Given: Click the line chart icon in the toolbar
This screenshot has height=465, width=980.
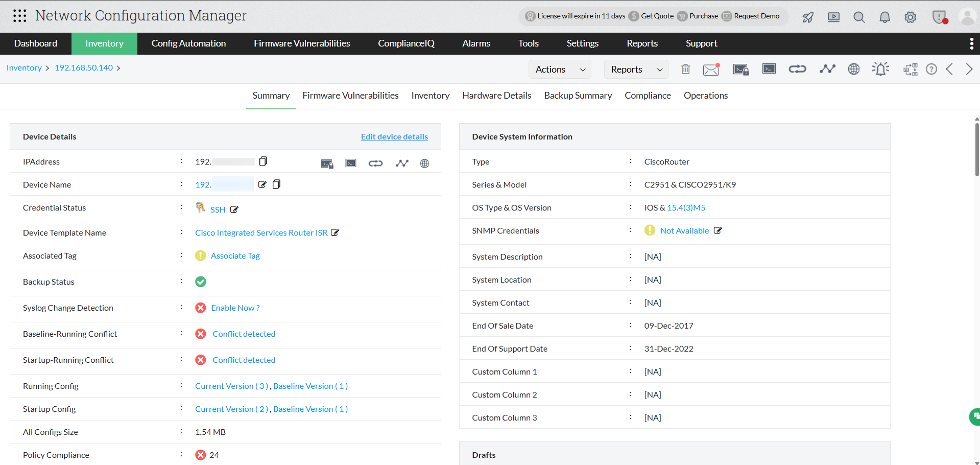Looking at the screenshot, I should [828, 68].
